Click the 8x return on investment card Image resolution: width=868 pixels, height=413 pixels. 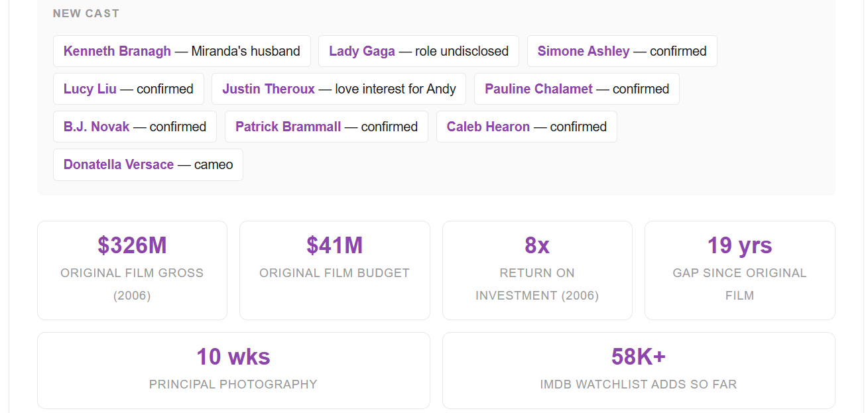tap(537, 270)
